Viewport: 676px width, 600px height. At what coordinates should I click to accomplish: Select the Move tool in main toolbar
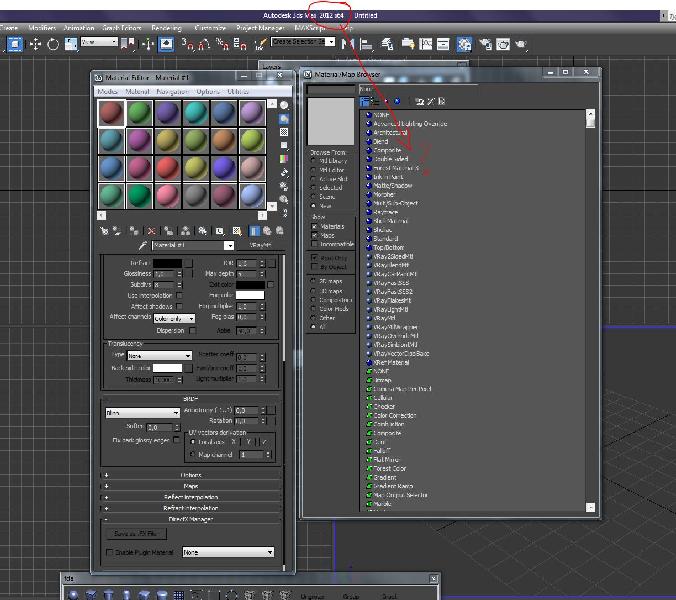click(35, 44)
